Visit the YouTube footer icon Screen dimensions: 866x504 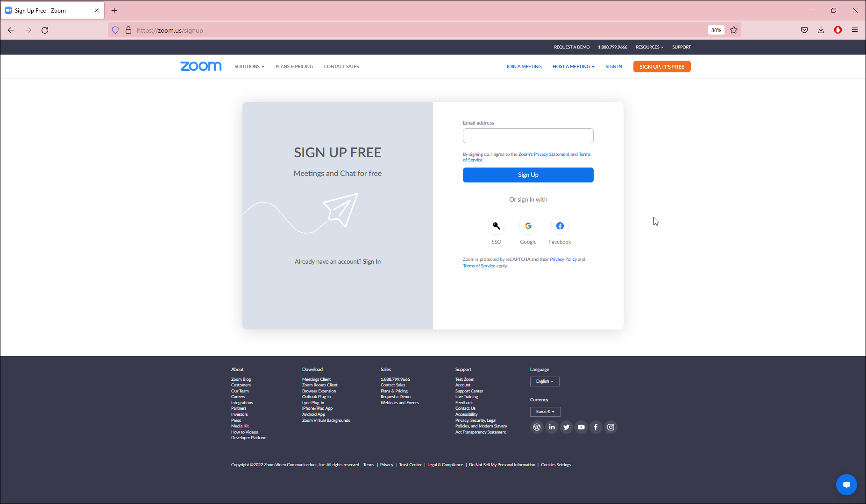point(581,427)
